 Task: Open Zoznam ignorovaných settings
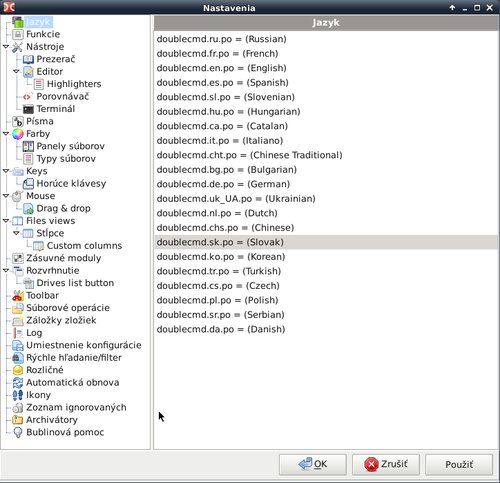tap(76, 408)
